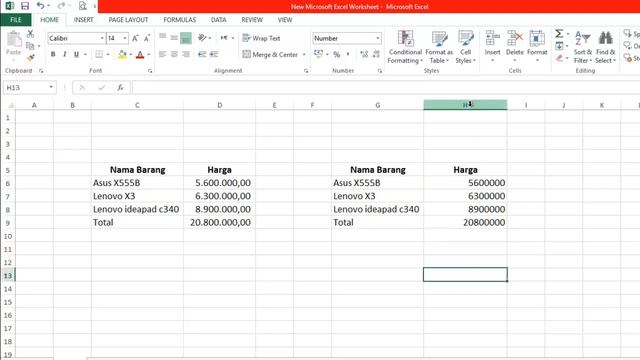Toggle Bottom Align in alignment group

(186, 38)
